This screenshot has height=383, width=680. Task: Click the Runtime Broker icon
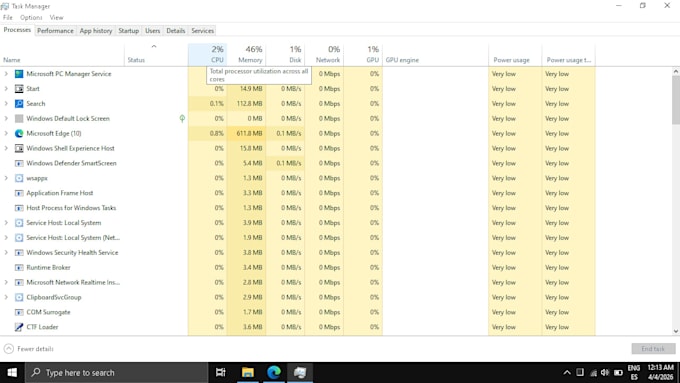tap(19, 267)
